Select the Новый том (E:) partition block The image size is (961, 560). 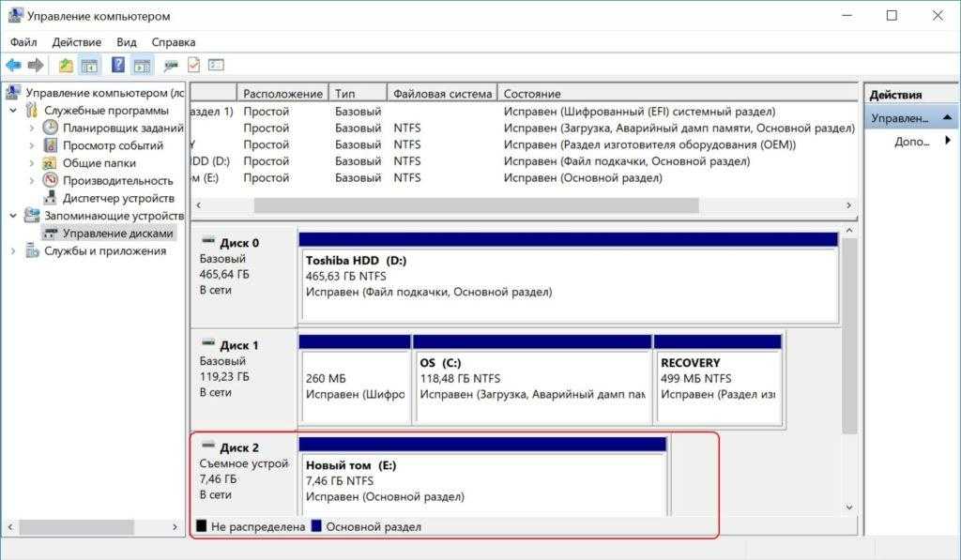coord(482,480)
